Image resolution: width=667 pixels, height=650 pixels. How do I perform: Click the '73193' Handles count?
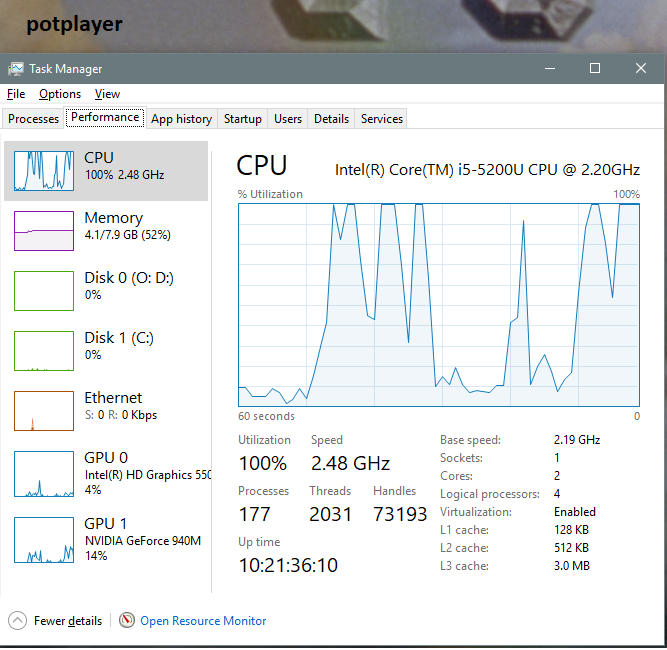pos(400,514)
